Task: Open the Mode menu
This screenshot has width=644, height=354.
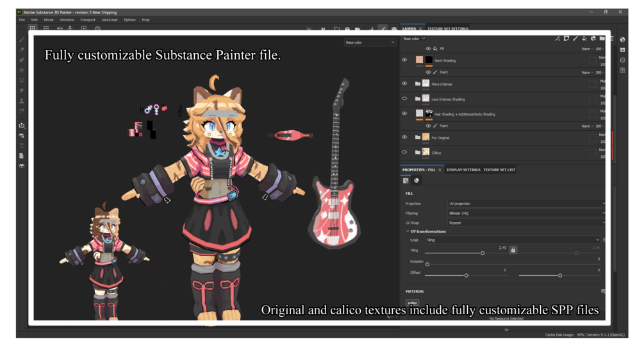Action: (49, 20)
